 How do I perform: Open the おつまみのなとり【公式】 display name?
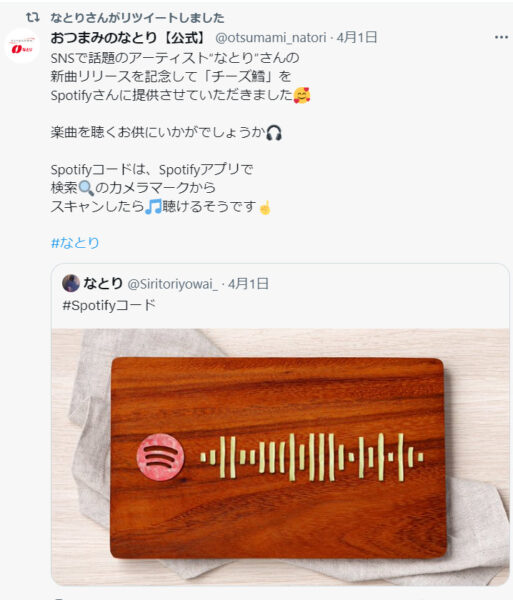[128, 38]
